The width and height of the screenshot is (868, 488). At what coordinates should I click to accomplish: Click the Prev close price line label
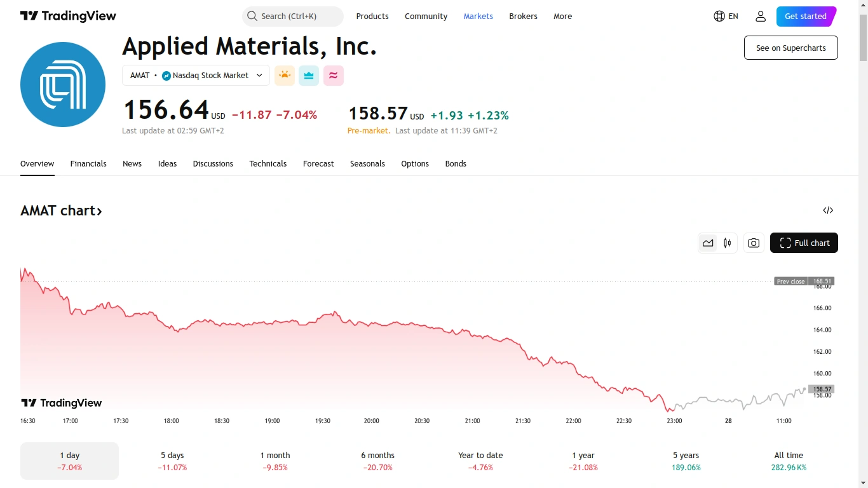790,281
